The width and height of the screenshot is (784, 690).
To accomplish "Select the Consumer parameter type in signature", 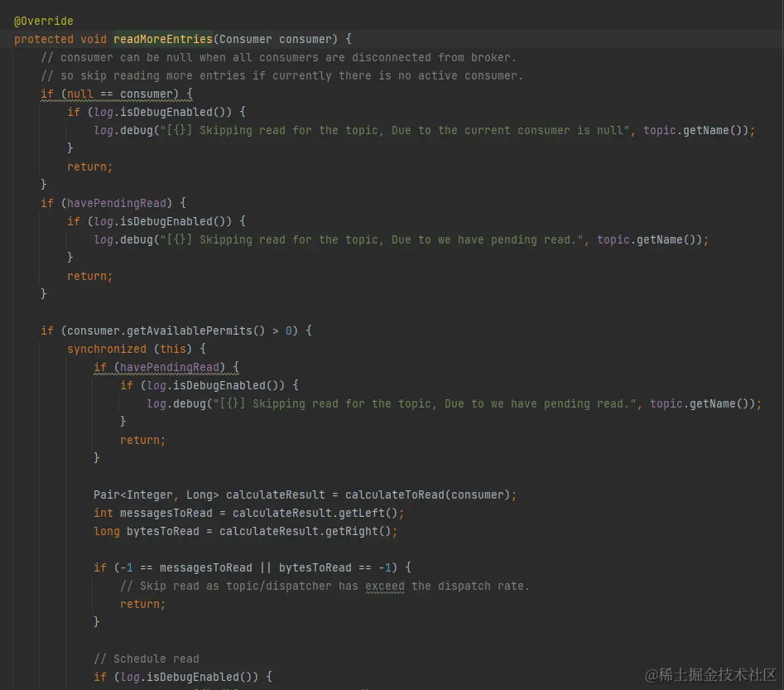I will pyautogui.click(x=246, y=39).
